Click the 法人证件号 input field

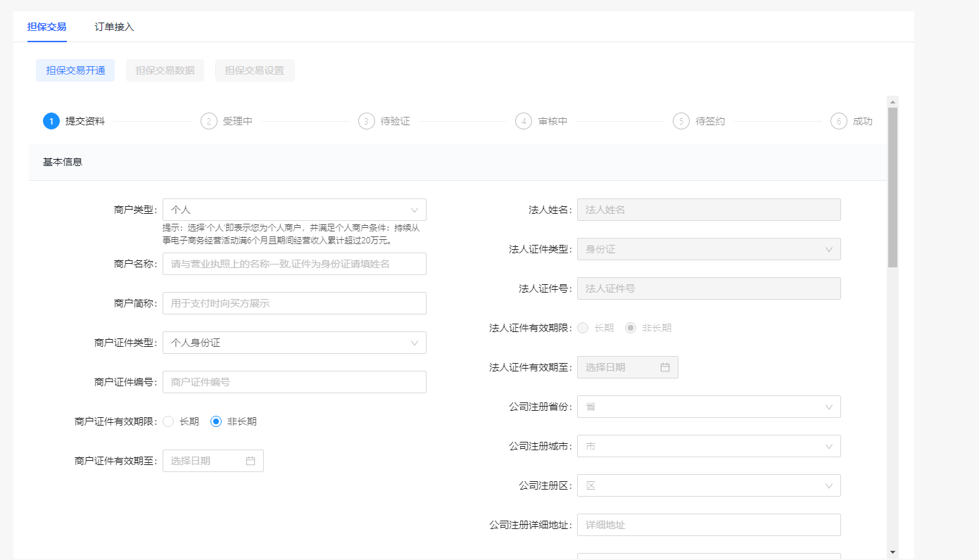pos(709,288)
